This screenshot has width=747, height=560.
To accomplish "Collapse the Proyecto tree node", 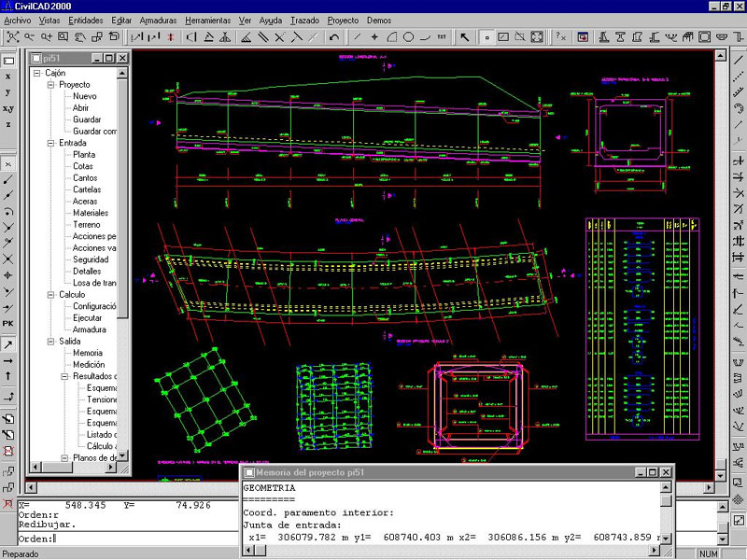I will click(51, 85).
